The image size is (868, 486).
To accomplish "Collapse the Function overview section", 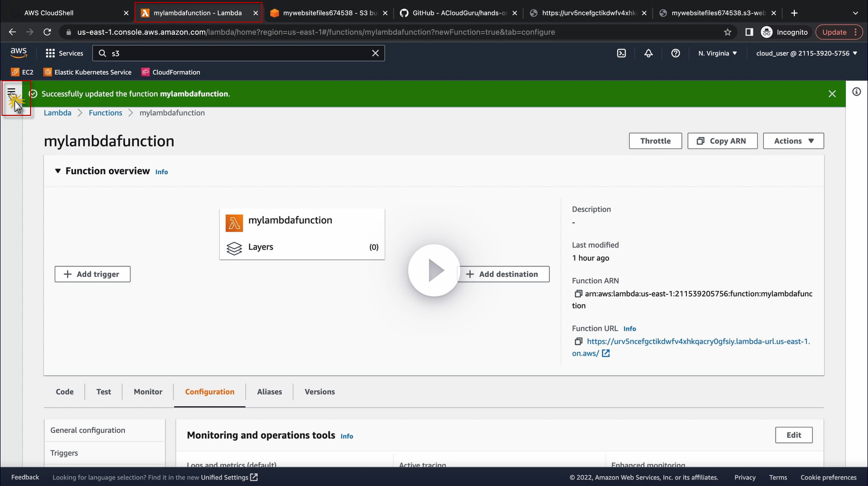I will click(58, 171).
